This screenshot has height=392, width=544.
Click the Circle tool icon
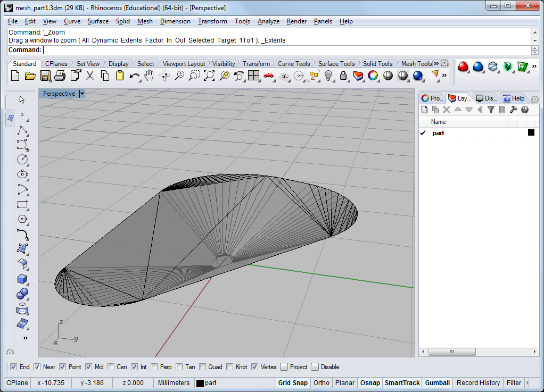(x=22, y=159)
